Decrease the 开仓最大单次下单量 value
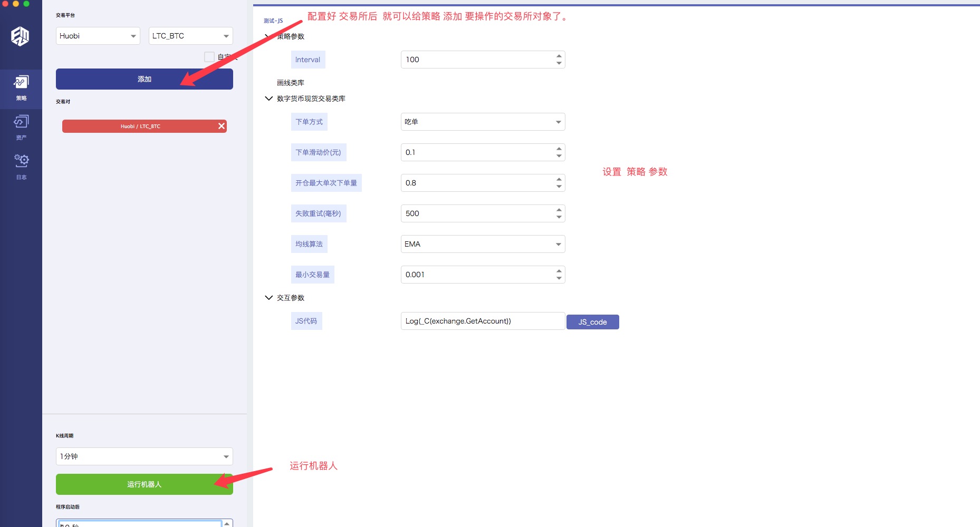Image resolution: width=980 pixels, height=527 pixels. (559, 187)
